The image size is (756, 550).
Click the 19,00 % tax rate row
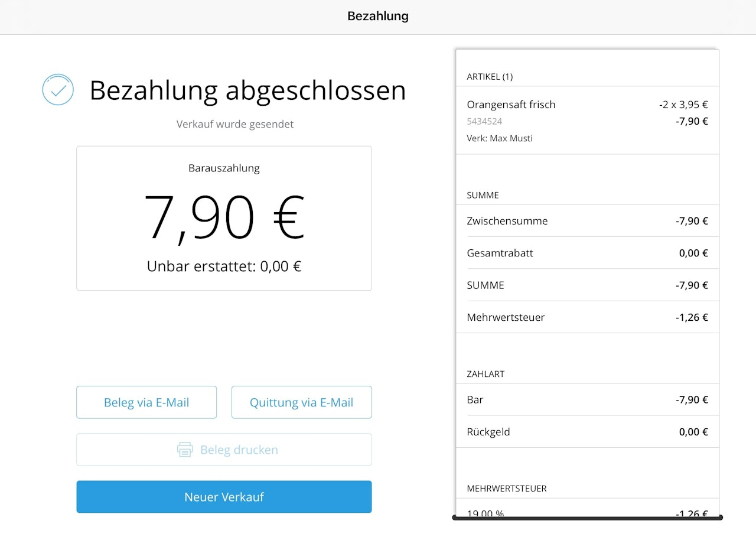(587, 512)
